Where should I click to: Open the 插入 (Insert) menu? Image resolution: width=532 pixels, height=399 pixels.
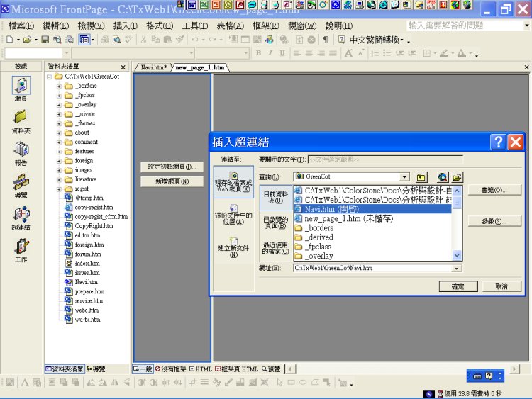tap(125, 26)
